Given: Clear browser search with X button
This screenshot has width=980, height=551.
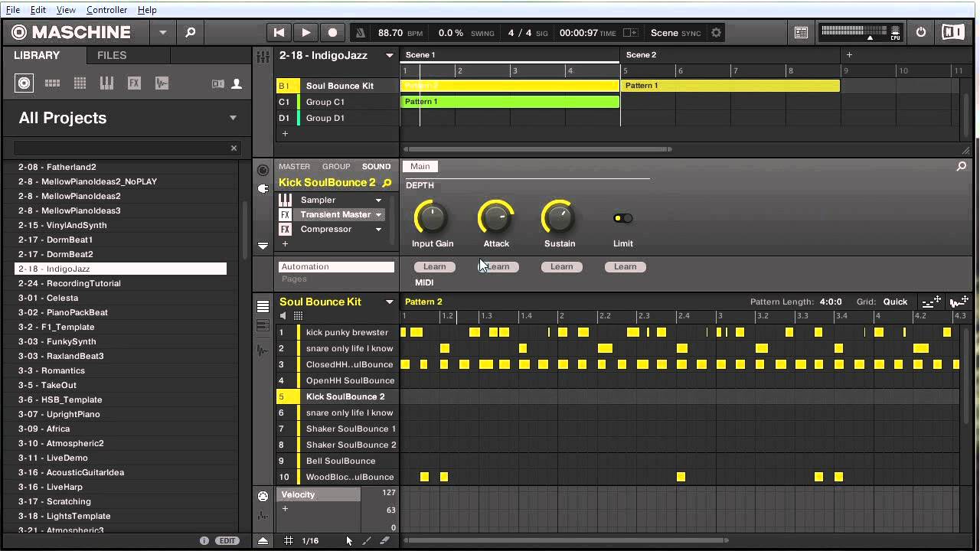Looking at the screenshot, I should (234, 148).
